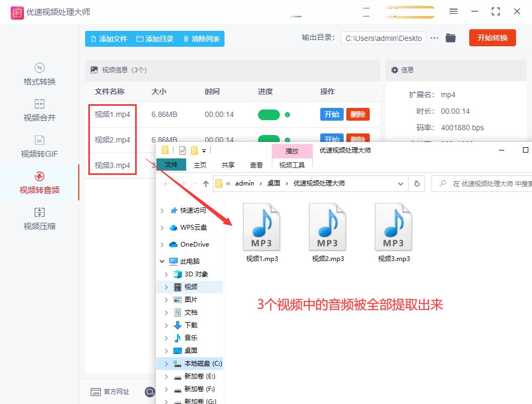532x404 pixels.
Task: Select the 视频2.mp4 row name
Action: 112,140
